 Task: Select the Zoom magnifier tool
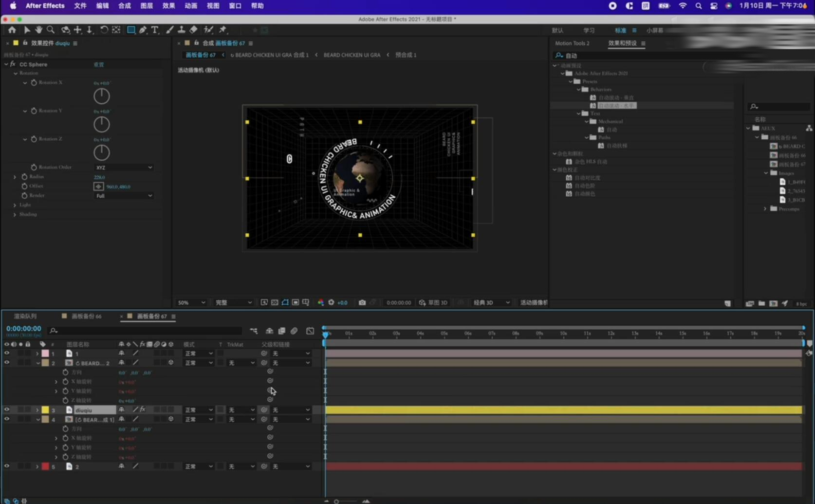[50, 30]
